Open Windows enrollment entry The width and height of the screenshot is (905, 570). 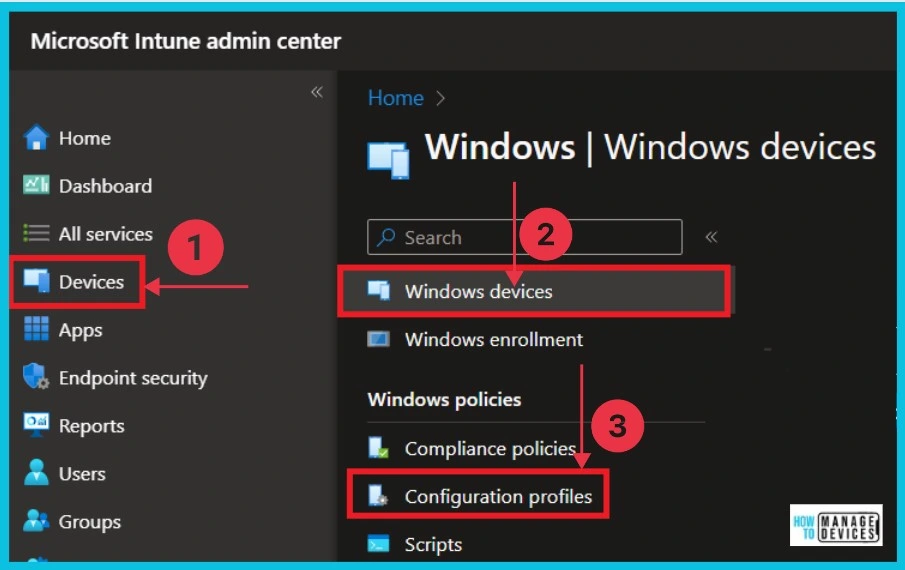(x=493, y=339)
